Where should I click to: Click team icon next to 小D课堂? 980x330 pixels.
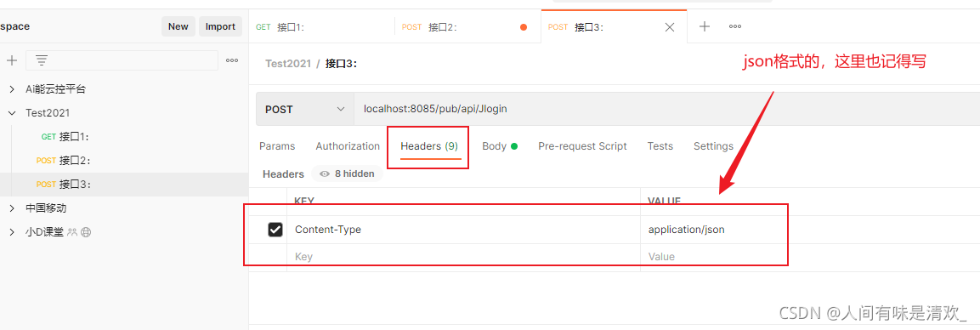pyautogui.click(x=72, y=232)
